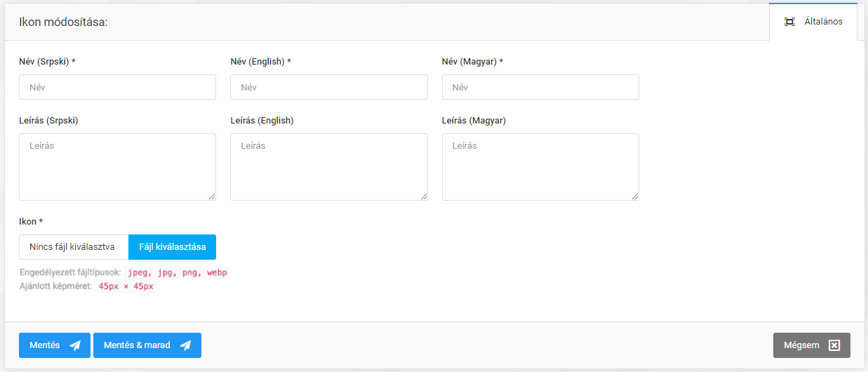Screen dimensions: 868x372
Task: Focus the Leírás (English) textarea
Action: pyautogui.click(x=328, y=167)
